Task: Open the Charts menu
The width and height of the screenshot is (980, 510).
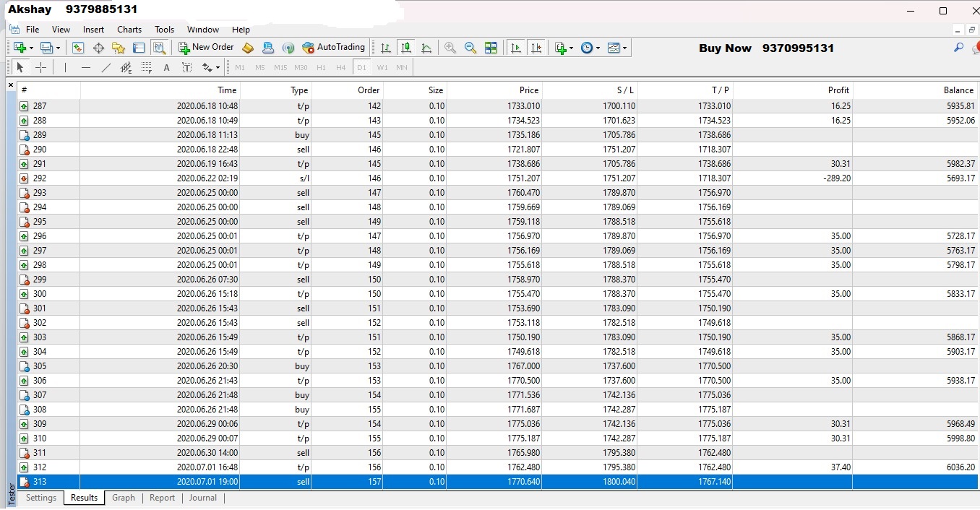Action: 129,30
